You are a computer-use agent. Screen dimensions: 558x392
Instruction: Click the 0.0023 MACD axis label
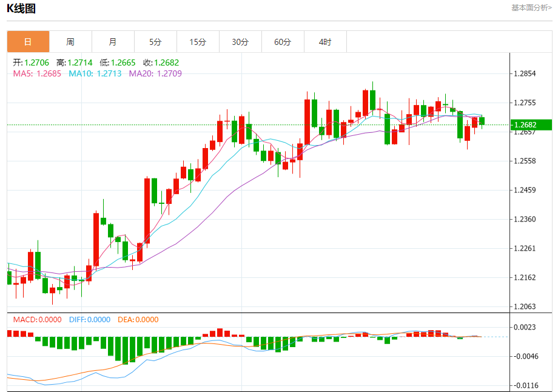tap(525, 327)
